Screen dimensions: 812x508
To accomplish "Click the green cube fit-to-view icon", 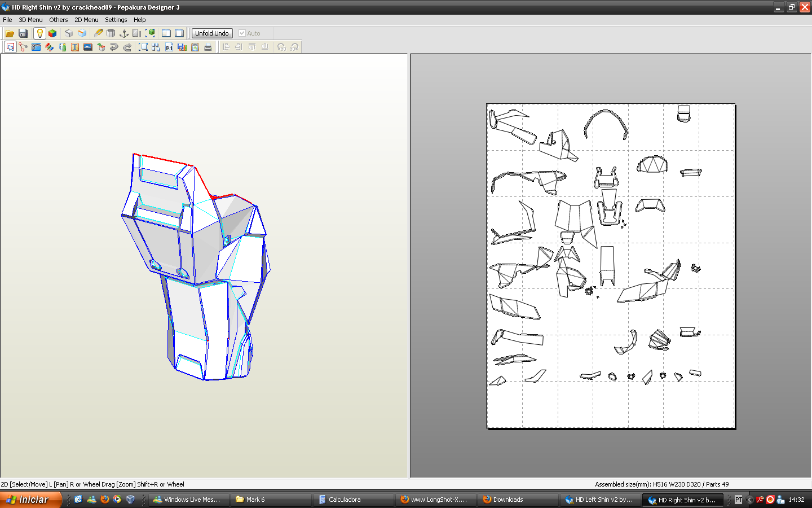I will [x=150, y=33].
